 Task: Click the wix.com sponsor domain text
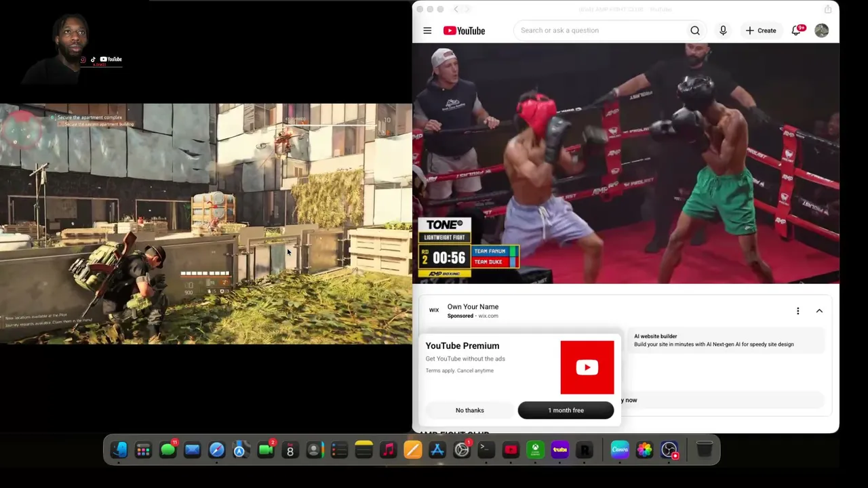click(x=488, y=316)
